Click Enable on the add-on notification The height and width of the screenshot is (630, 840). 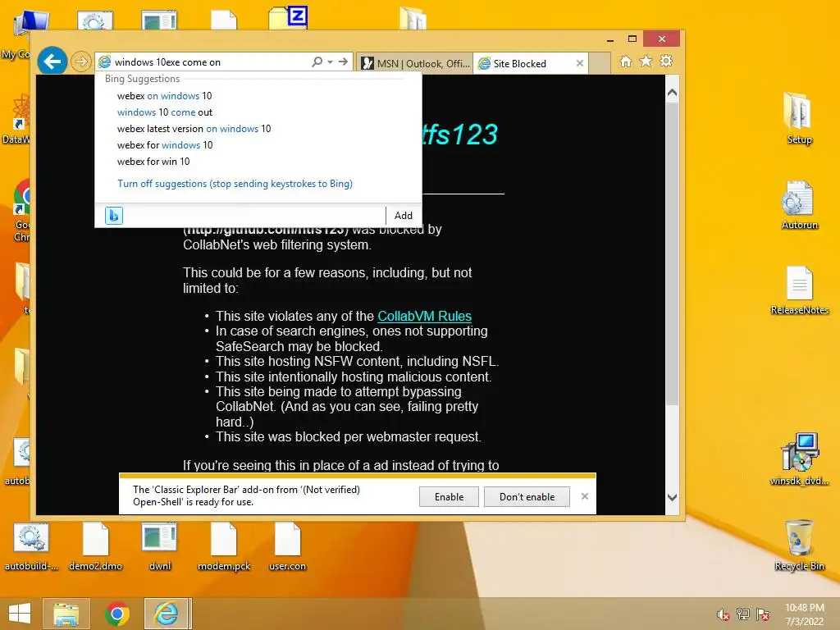coord(449,497)
